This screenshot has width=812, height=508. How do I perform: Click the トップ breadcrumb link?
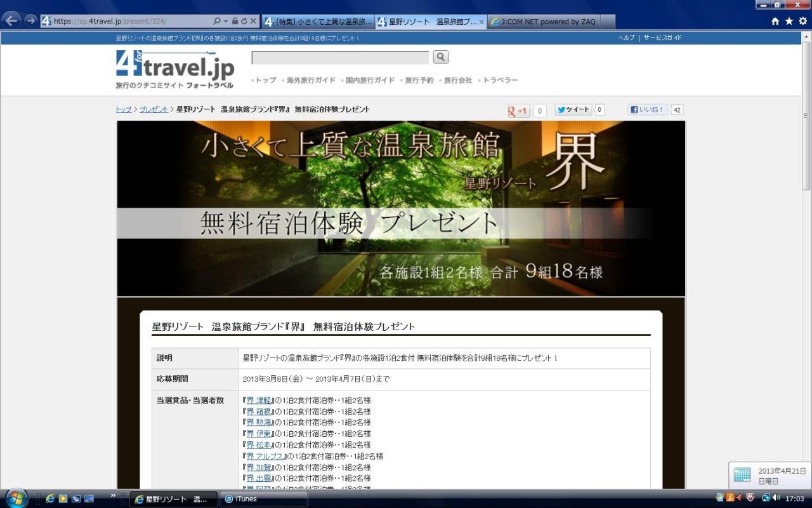tap(124, 109)
